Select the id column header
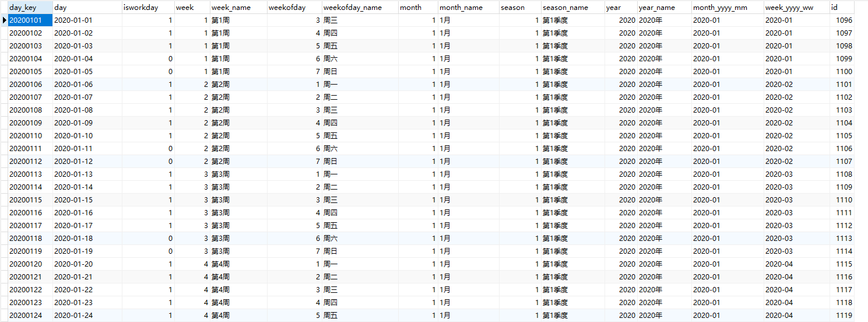 pyautogui.click(x=842, y=8)
